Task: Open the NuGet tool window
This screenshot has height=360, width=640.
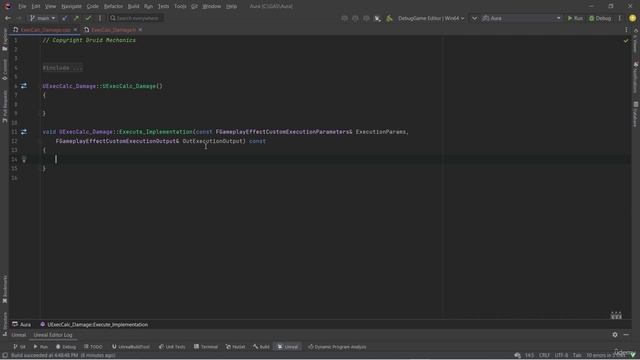Action: 235,347
